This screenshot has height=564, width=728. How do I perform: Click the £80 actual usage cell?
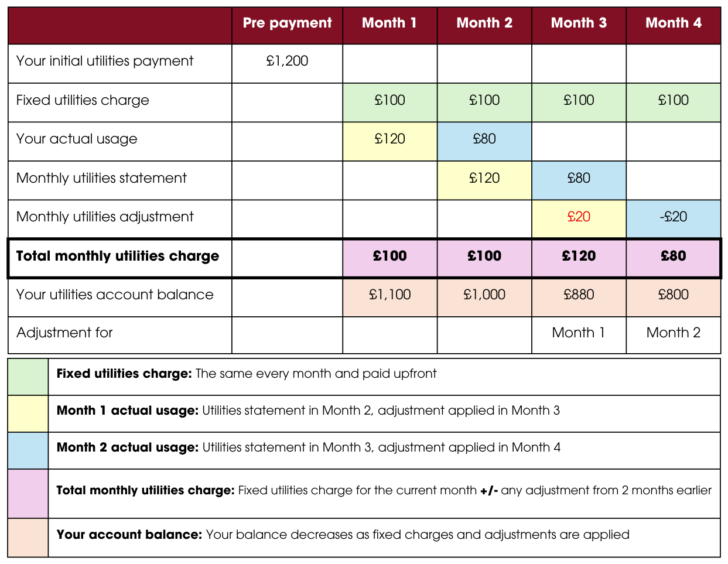click(484, 139)
